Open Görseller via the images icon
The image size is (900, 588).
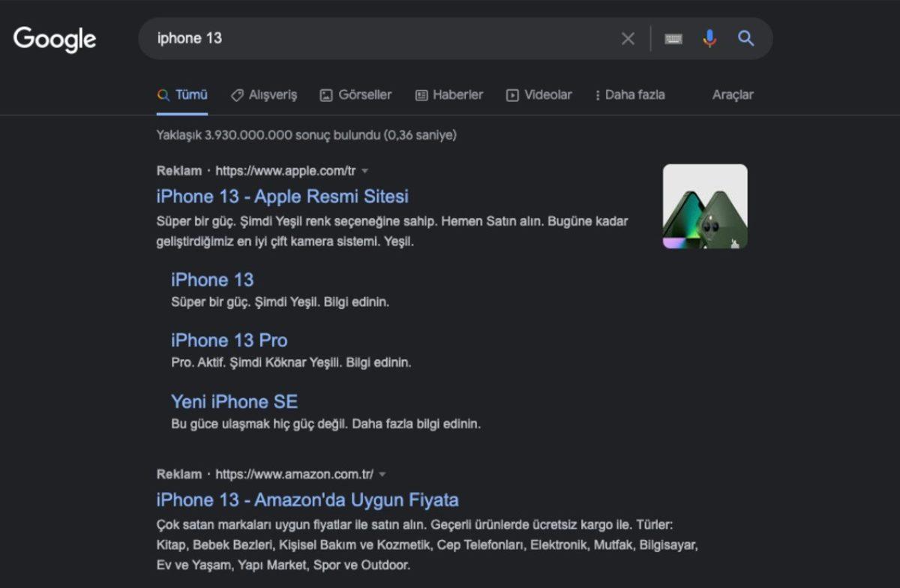point(325,94)
